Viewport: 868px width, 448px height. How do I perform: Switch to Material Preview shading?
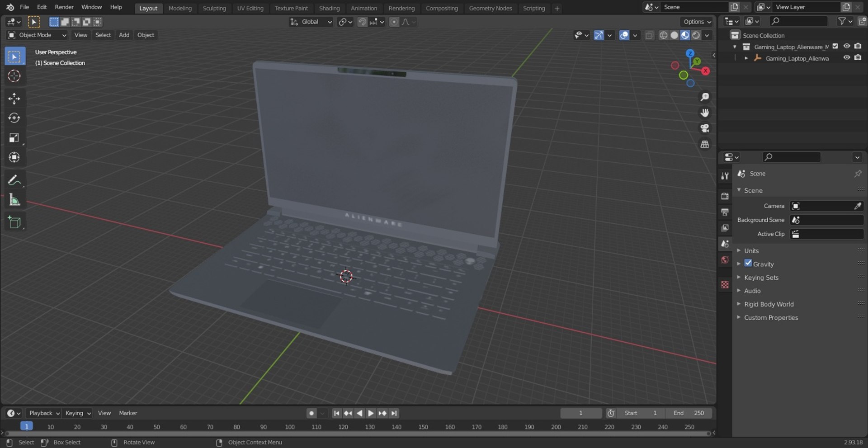pos(685,35)
